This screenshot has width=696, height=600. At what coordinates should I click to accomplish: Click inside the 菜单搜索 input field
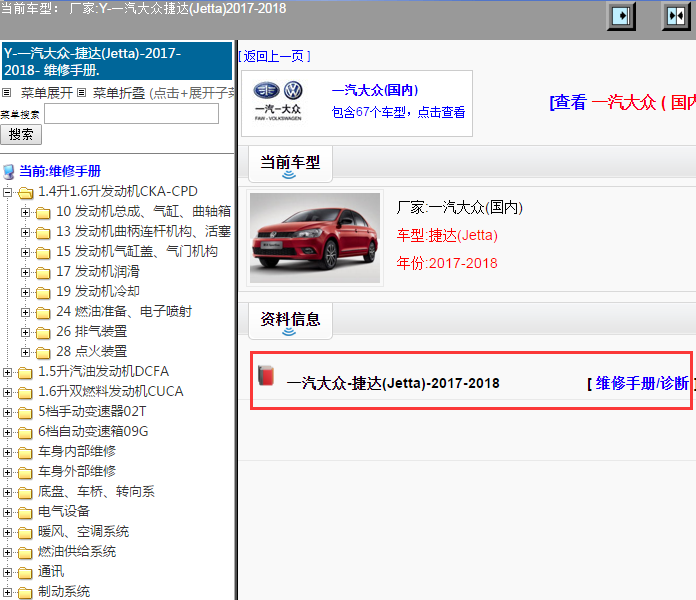pos(131,114)
